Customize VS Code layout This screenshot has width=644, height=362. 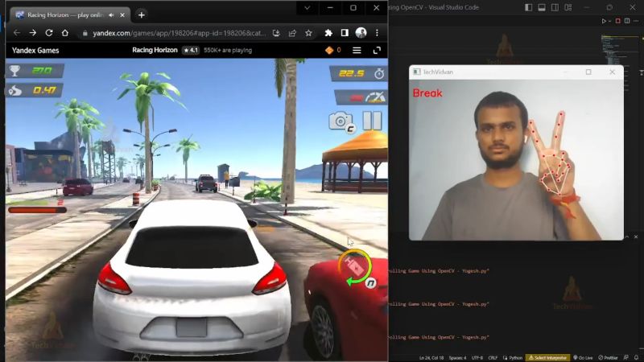[568, 7]
